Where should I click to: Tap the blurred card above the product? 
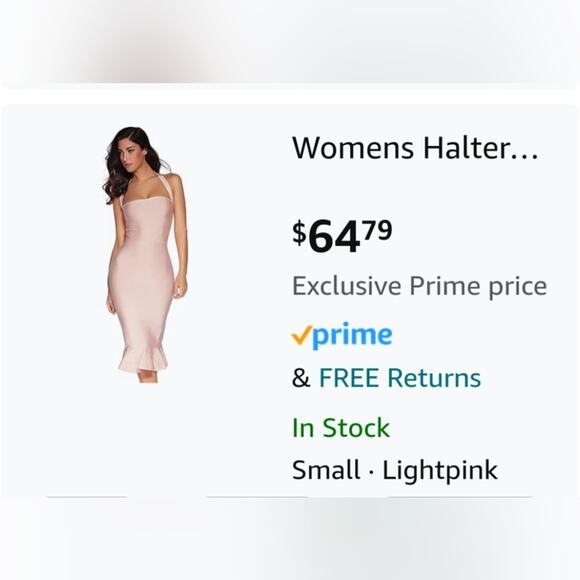click(x=290, y=44)
